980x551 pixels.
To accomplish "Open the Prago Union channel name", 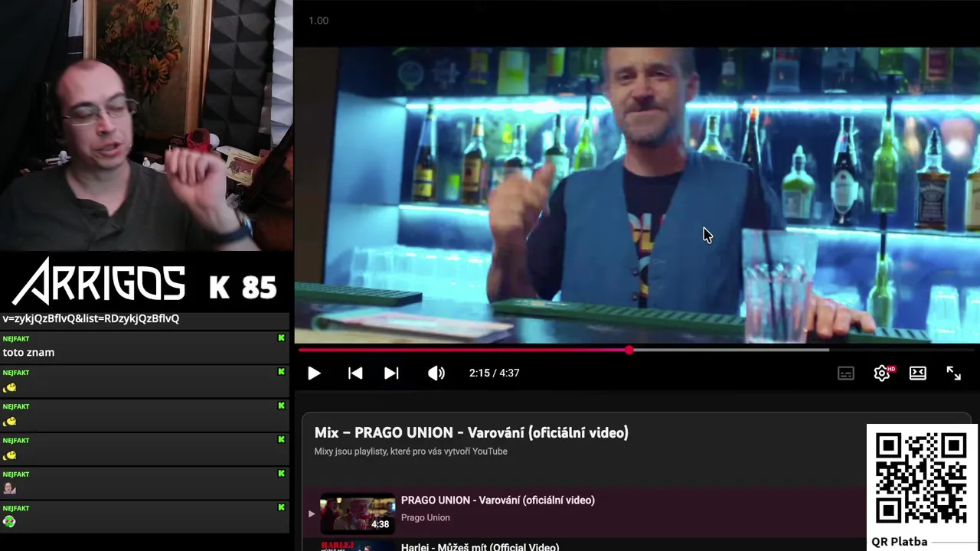I will [x=425, y=518].
